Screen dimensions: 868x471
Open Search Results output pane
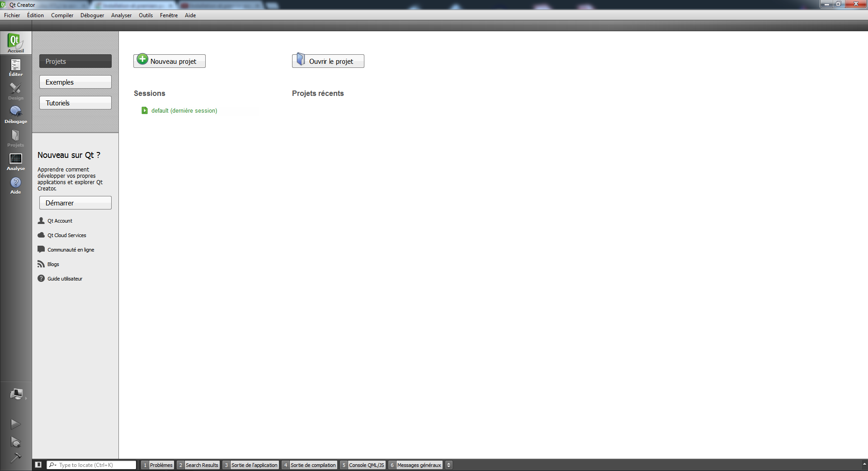[x=198, y=465]
